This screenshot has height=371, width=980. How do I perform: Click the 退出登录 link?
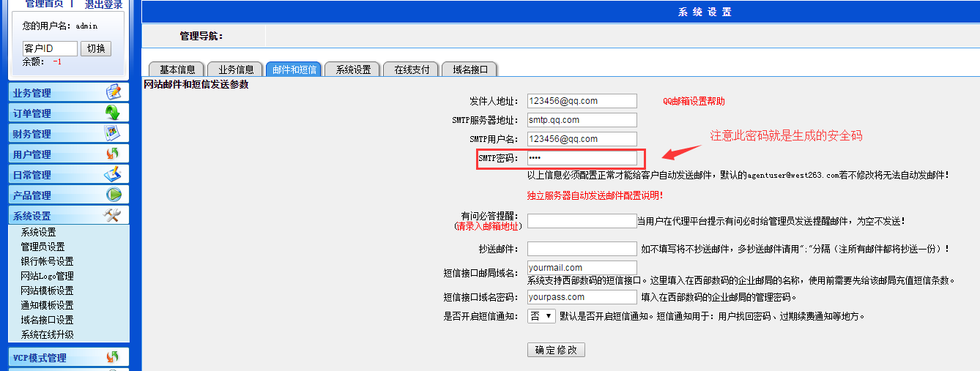(103, 4)
